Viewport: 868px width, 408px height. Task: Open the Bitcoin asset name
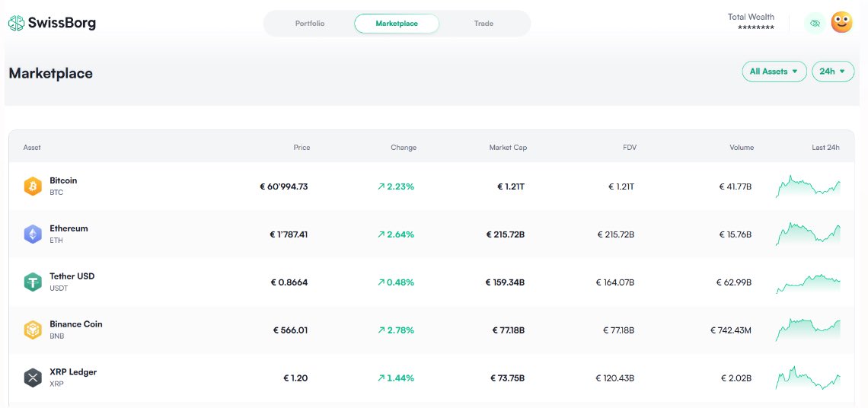(63, 180)
